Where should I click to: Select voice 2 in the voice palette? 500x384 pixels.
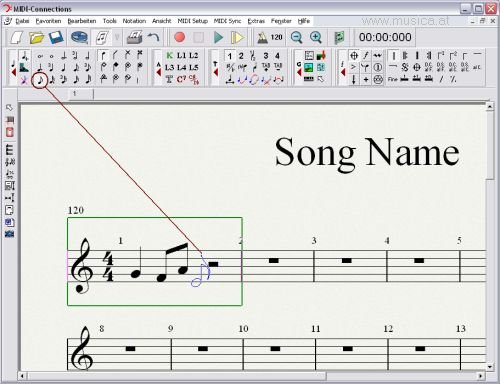[x=241, y=56]
